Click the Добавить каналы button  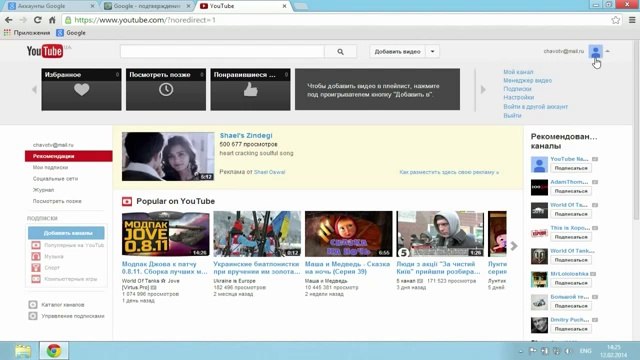pyautogui.click(x=66, y=233)
